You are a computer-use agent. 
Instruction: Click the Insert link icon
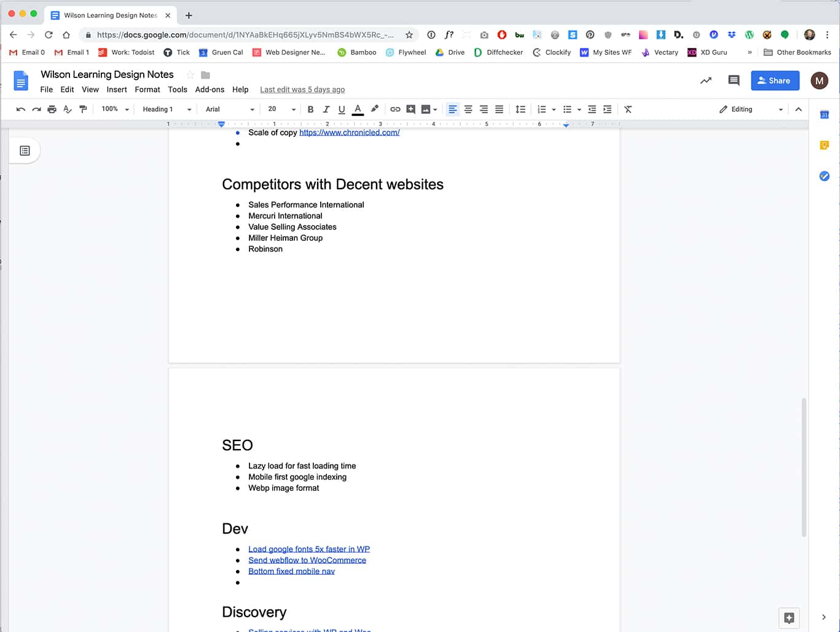pyautogui.click(x=395, y=109)
